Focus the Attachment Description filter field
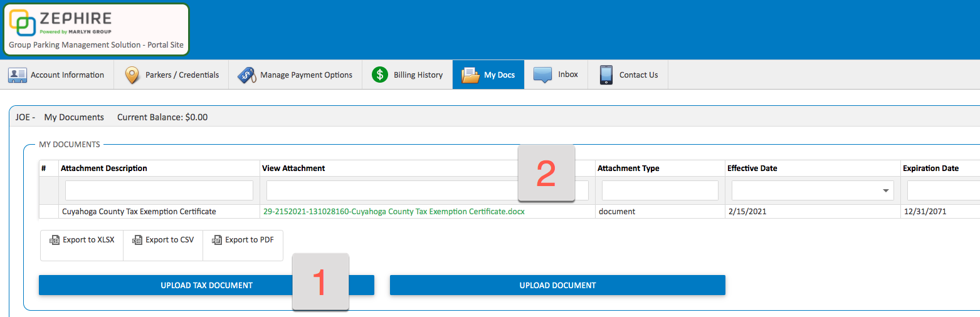 (x=159, y=190)
